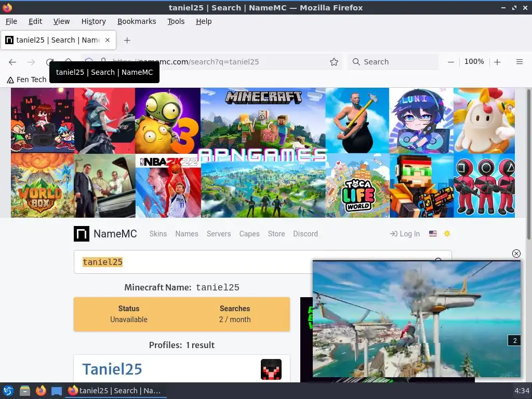Open the Tools menu
The width and height of the screenshot is (532, 399).
click(176, 21)
